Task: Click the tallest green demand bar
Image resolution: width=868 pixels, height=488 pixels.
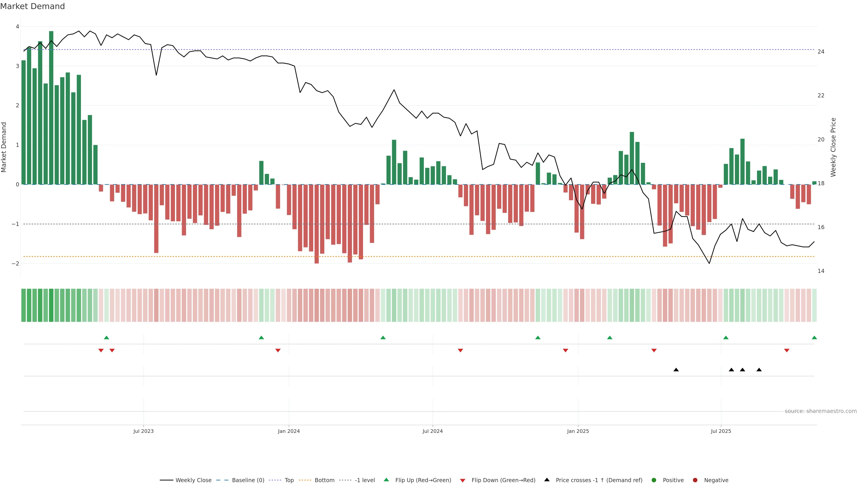Action: click(x=51, y=108)
